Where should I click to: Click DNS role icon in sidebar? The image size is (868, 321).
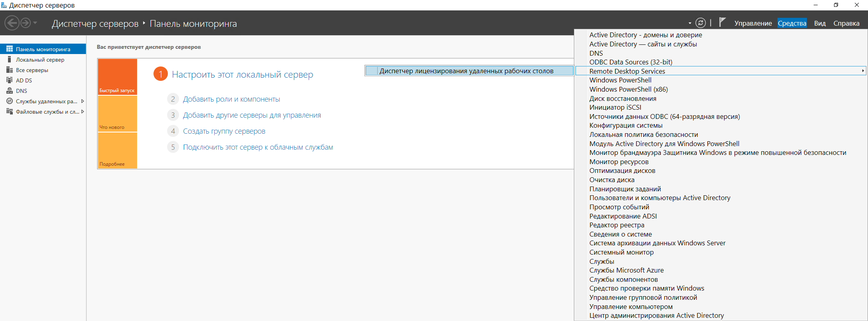tap(10, 91)
